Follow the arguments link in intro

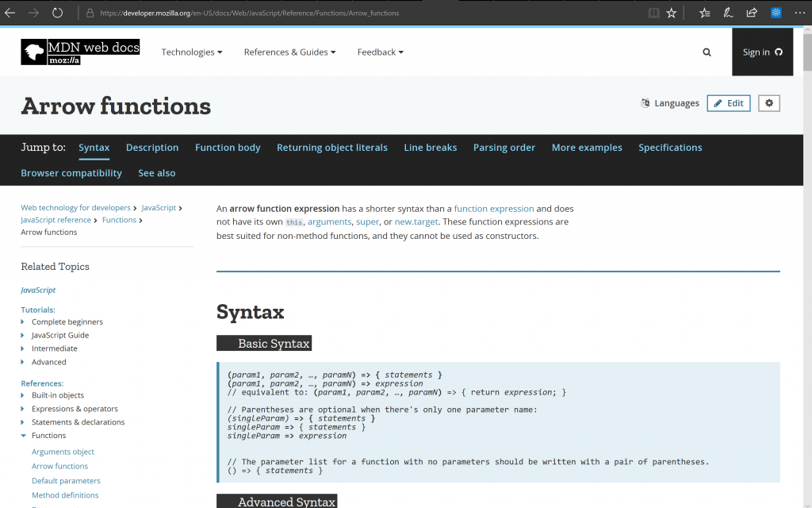pyautogui.click(x=329, y=222)
